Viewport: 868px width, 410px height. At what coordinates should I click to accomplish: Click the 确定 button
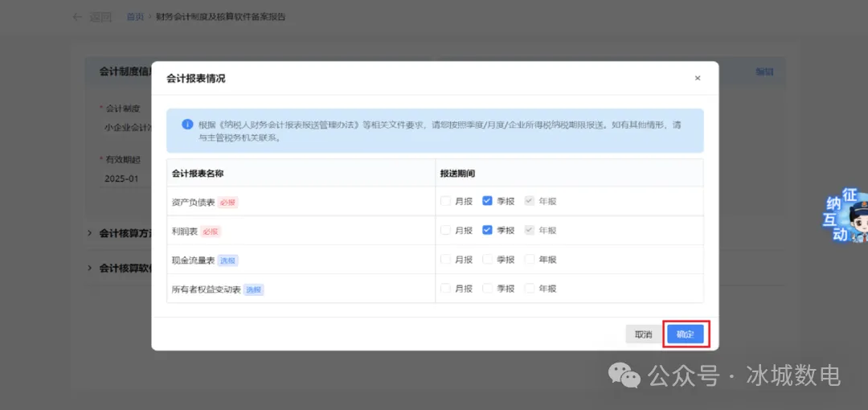click(x=686, y=334)
